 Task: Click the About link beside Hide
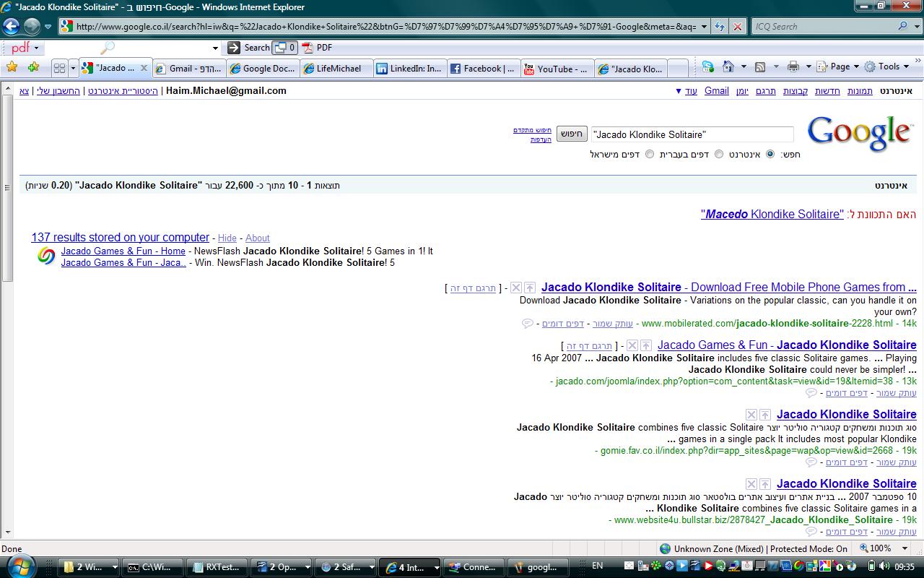(x=257, y=238)
